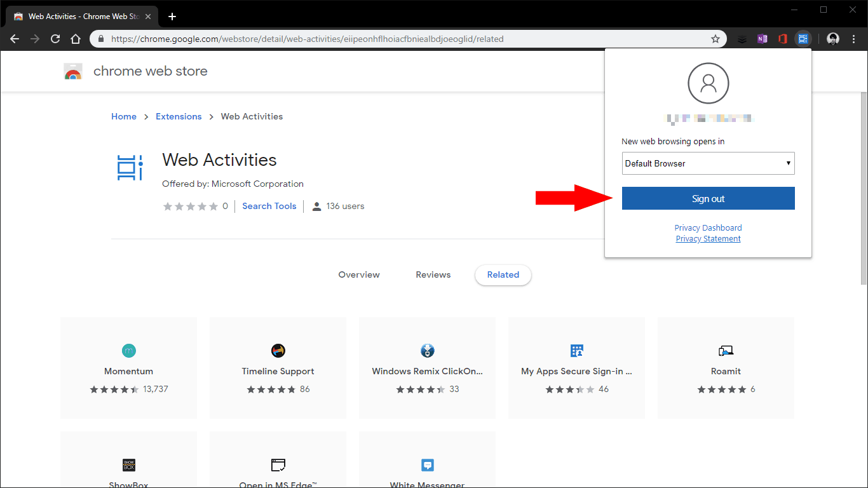Viewport: 868px width, 488px height.
Task: Click the browser forward arrow
Action: 35,39
